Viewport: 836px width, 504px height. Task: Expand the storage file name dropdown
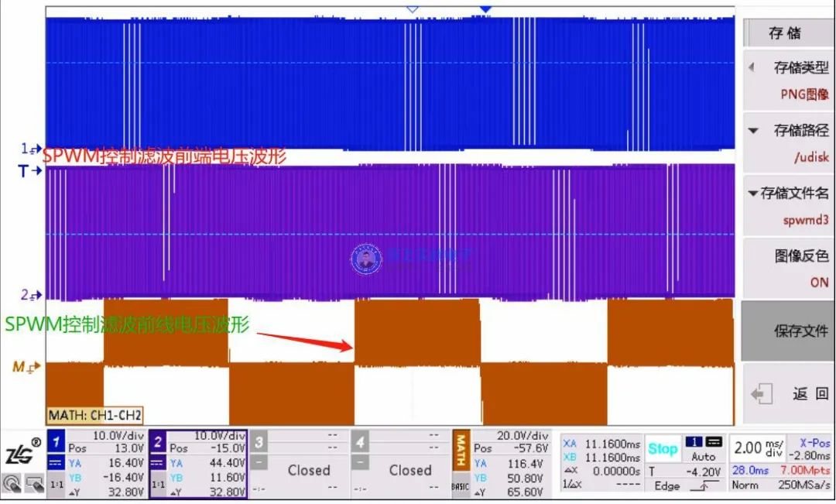[753, 193]
